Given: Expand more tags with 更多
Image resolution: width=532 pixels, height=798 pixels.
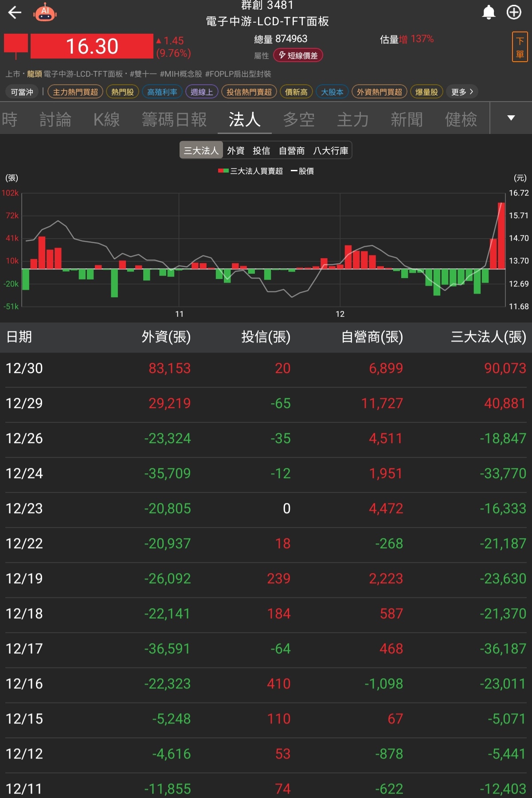Looking at the screenshot, I should tap(462, 92).
